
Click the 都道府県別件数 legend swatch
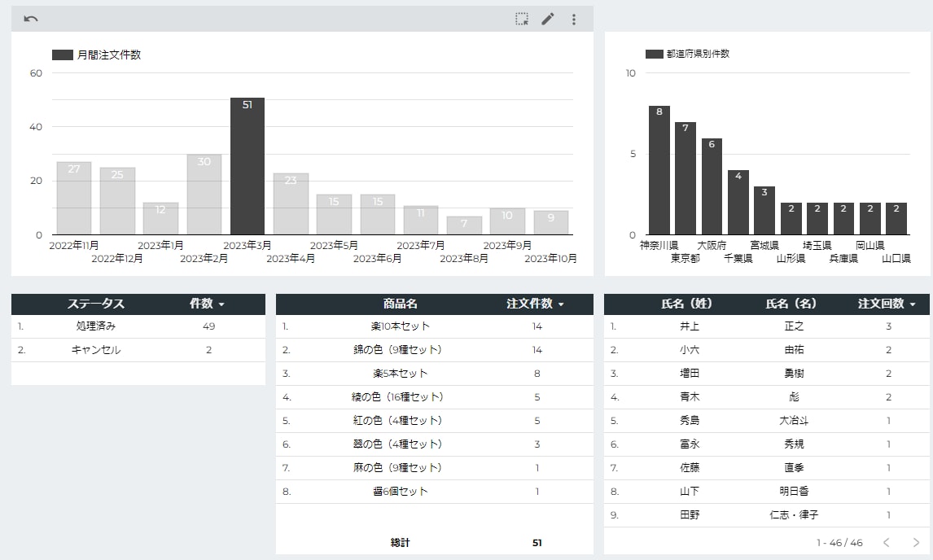click(x=655, y=55)
